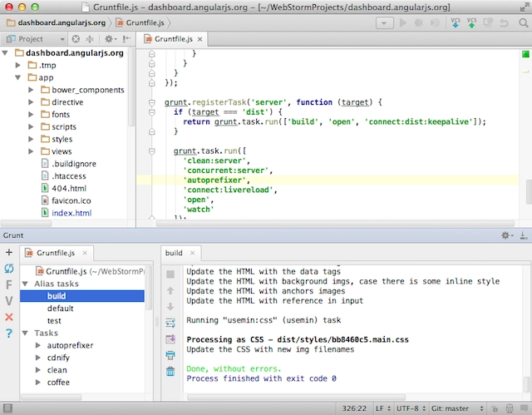Click the undo revert arrow icon

tap(505, 22)
